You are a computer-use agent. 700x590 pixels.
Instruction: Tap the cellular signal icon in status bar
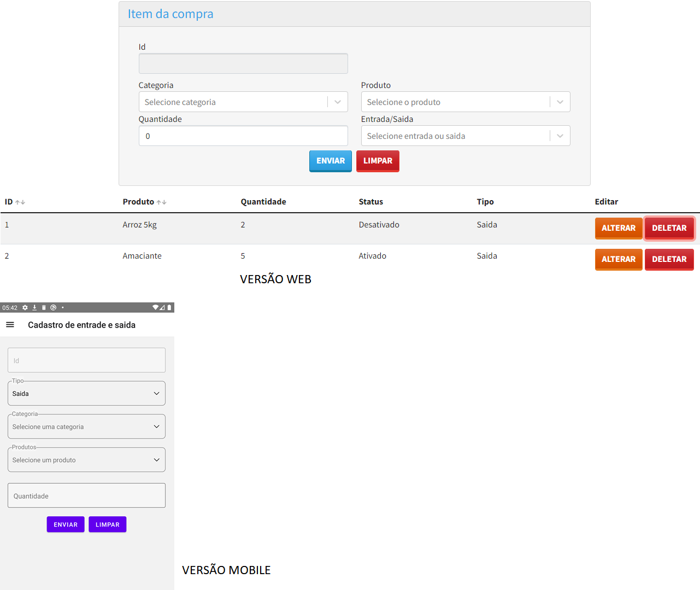162,308
